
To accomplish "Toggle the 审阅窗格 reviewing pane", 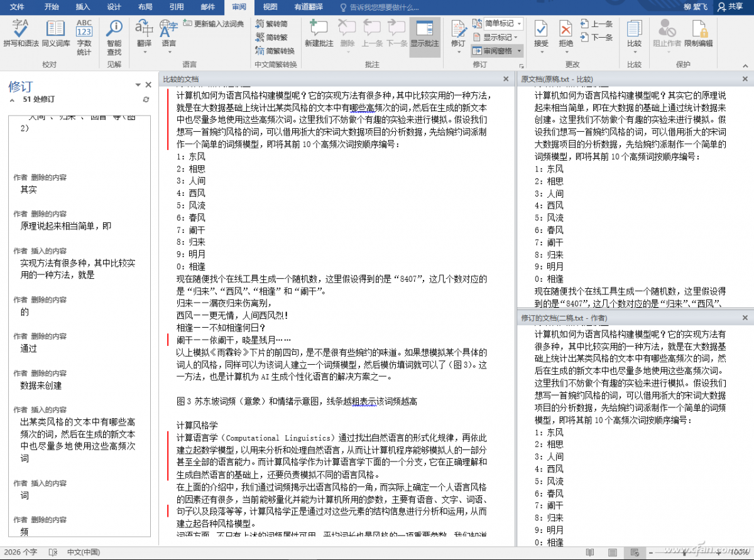I will [493, 51].
